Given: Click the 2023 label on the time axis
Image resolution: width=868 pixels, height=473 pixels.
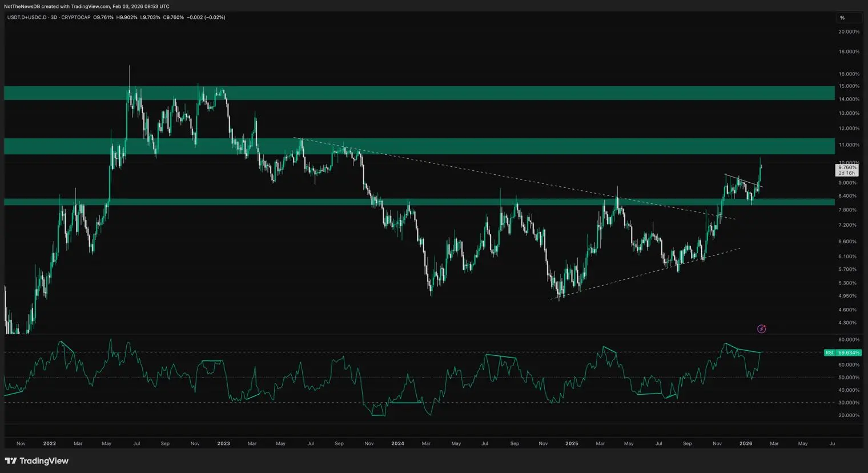Looking at the screenshot, I should 224,443.
